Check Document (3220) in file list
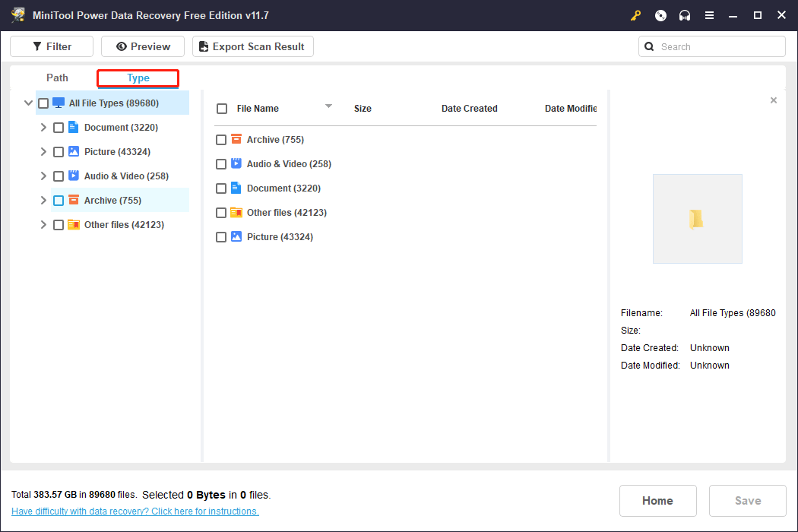This screenshot has height=532, width=798. [221, 188]
